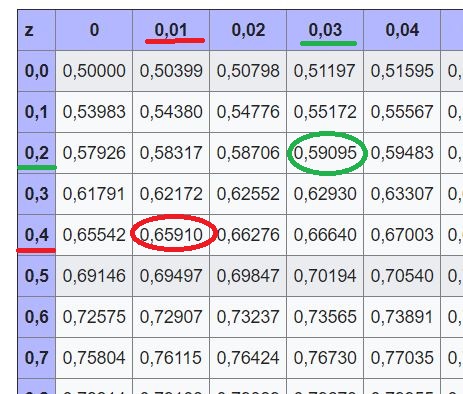Select cell value 0,58317

click(171, 153)
